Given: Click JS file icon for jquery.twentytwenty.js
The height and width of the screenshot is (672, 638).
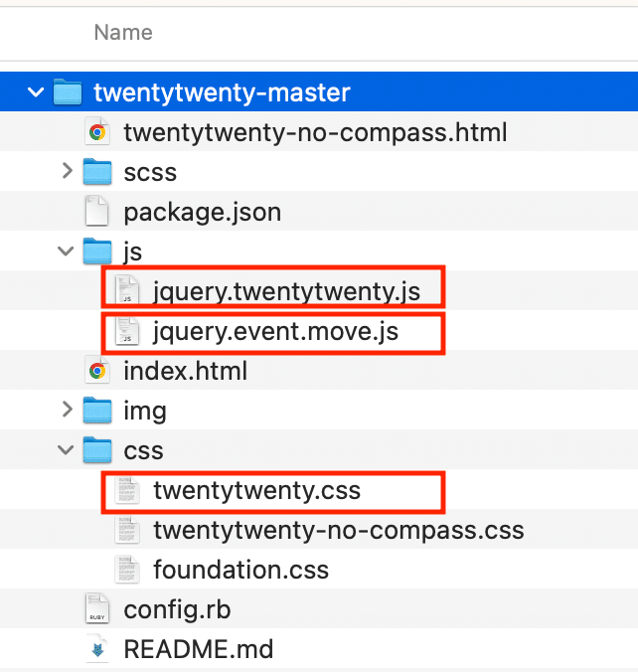Looking at the screenshot, I should coord(127,290).
